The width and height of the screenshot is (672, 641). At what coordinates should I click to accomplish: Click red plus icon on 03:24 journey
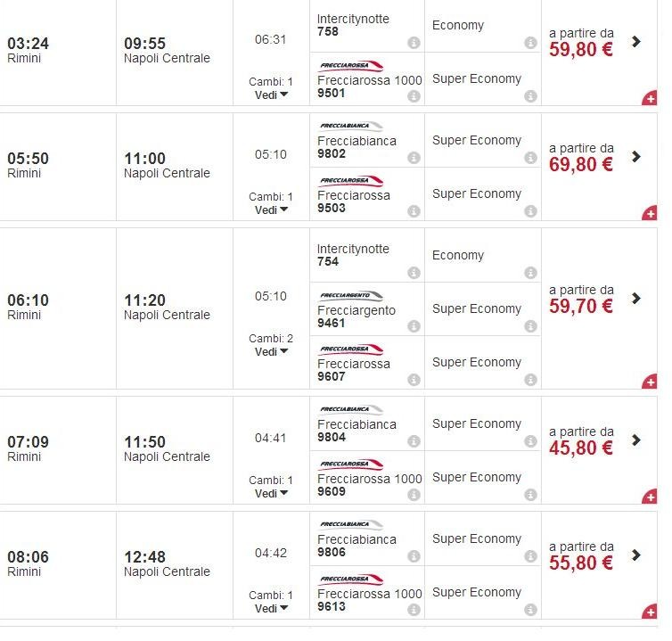click(650, 98)
